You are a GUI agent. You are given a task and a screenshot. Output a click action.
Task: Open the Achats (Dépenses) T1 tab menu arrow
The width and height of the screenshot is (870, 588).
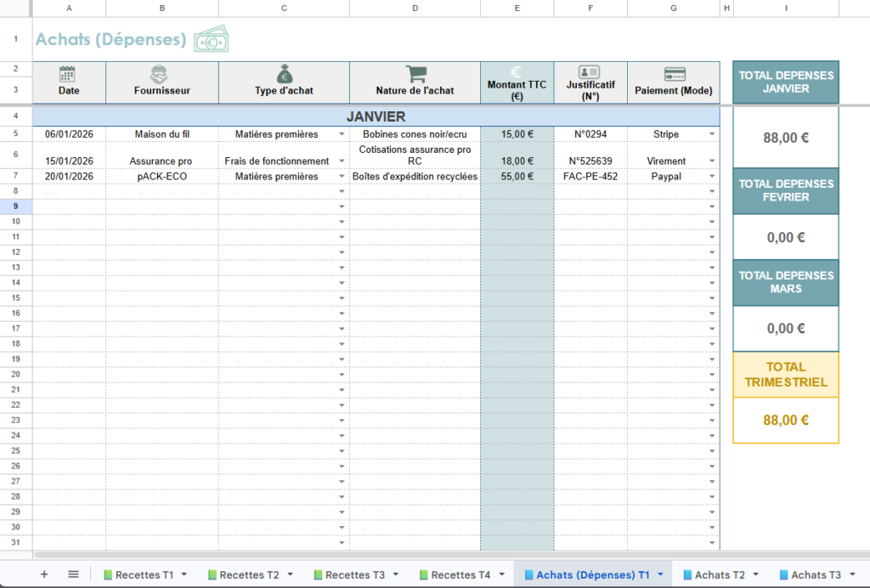click(x=661, y=574)
